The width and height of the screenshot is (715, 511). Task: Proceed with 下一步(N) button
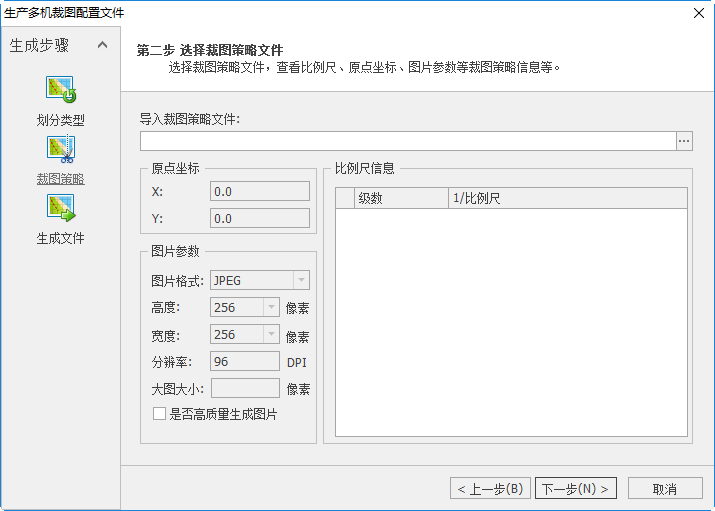(x=575, y=488)
